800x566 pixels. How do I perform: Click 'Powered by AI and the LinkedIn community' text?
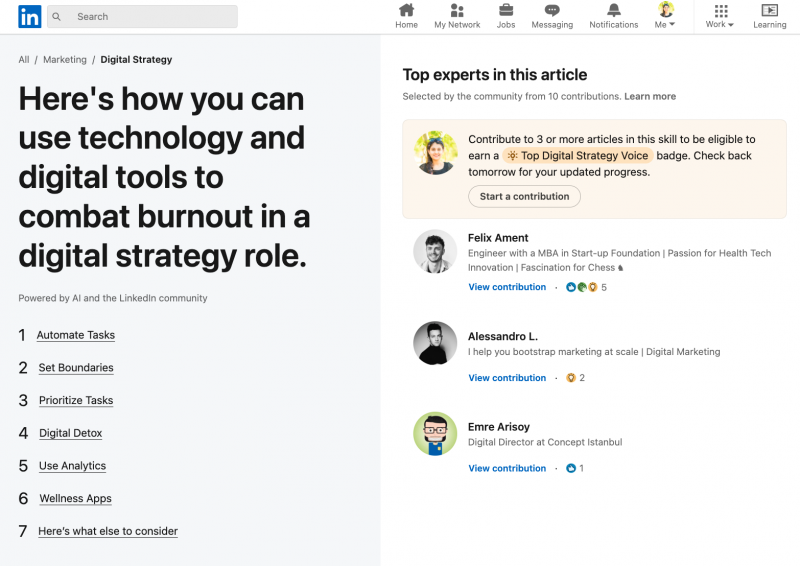(113, 298)
